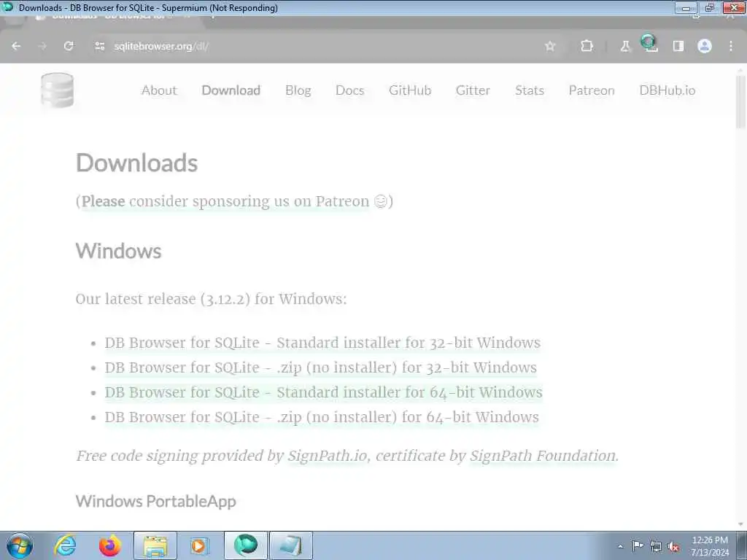Go back using the browser back arrow

(x=16, y=46)
